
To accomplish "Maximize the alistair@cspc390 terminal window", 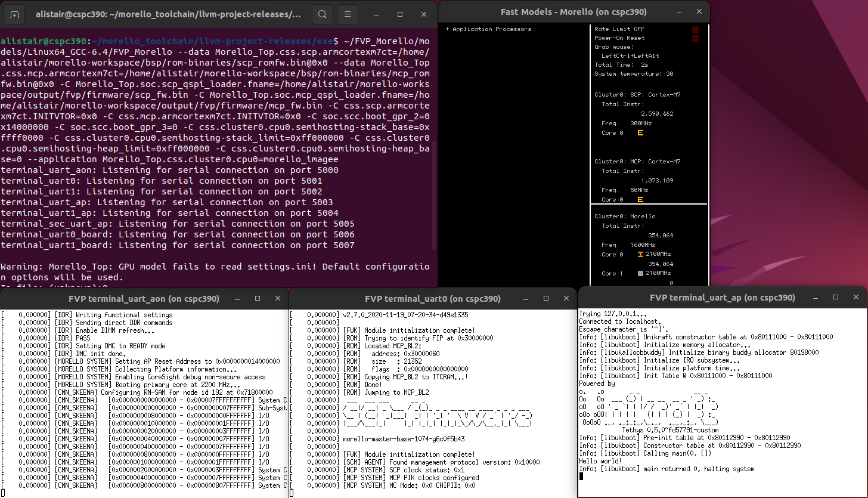I will pyautogui.click(x=401, y=14).
